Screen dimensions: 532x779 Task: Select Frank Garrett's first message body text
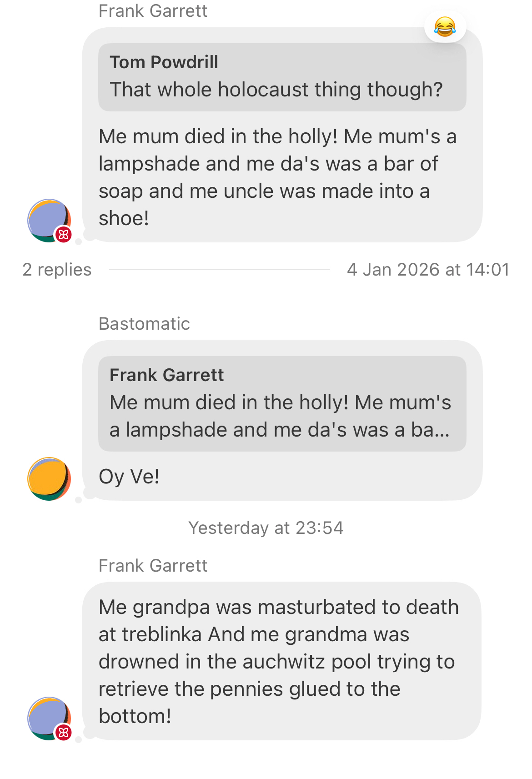click(277, 177)
